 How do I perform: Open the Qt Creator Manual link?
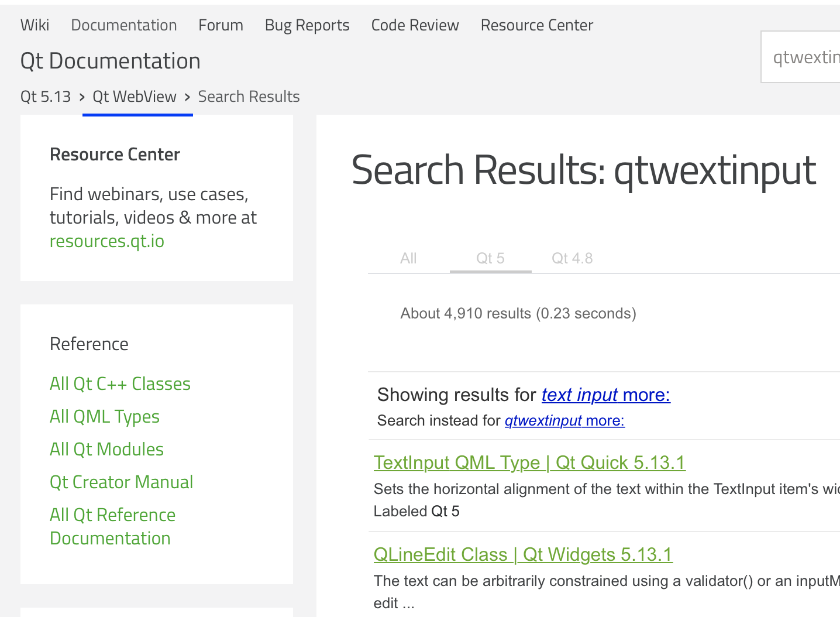click(121, 482)
